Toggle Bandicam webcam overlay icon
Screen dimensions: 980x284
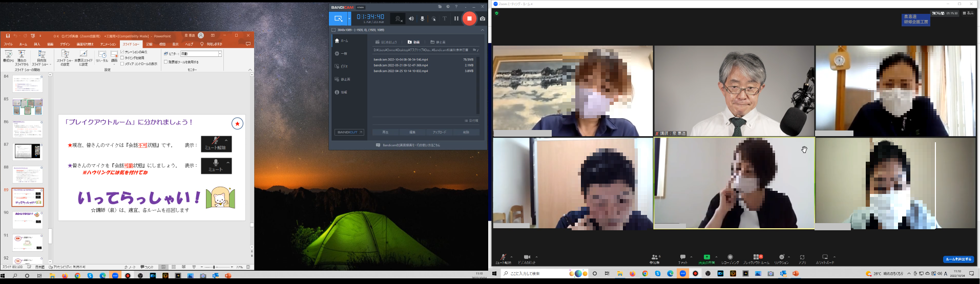[398, 18]
